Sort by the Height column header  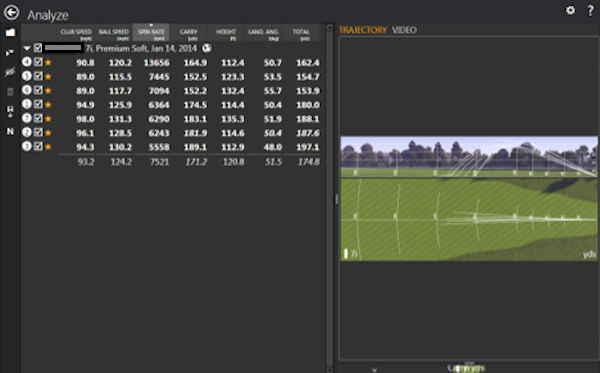226,34
